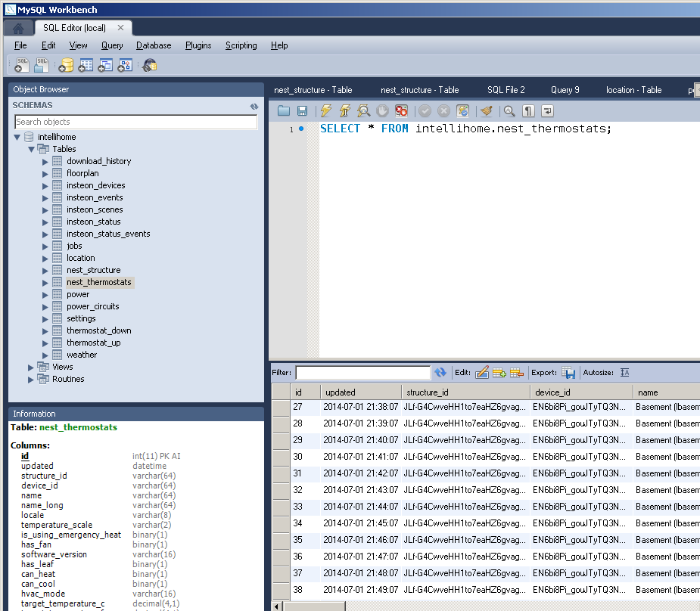Screen dimensions: 700x611
Task: Rollback the current transaction
Action: (x=443, y=110)
